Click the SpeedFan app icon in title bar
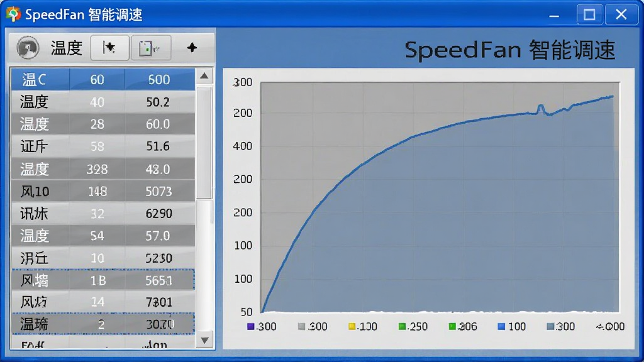The width and height of the screenshot is (644, 362). point(13,14)
